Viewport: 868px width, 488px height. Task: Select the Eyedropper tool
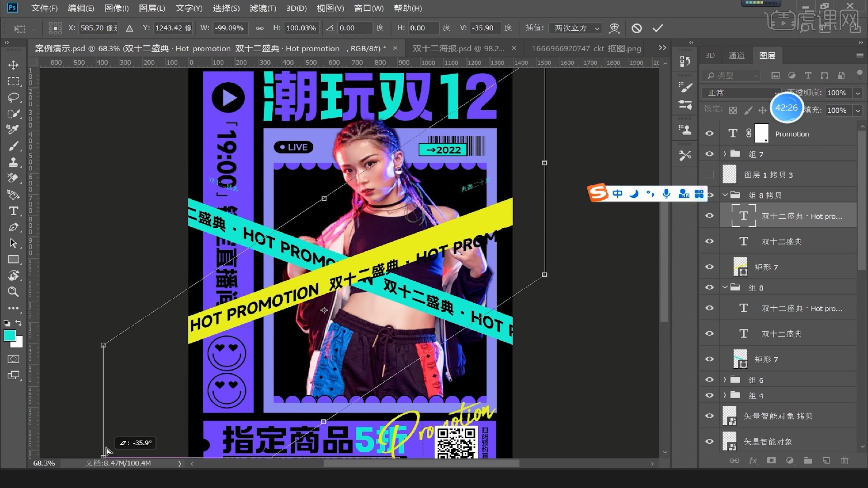point(13,130)
